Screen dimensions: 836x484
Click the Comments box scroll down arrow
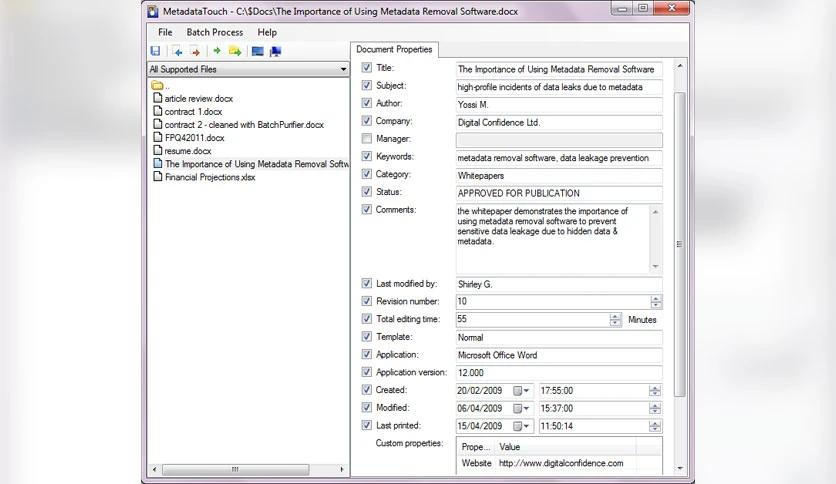[655, 267]
